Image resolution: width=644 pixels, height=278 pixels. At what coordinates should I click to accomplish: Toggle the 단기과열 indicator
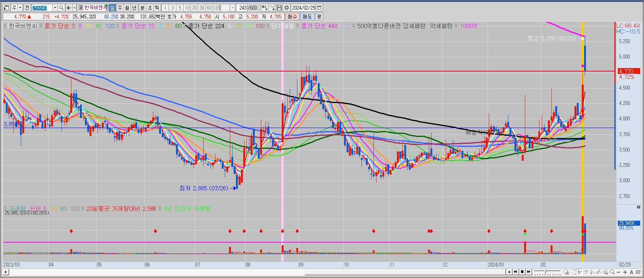point(268,26)
